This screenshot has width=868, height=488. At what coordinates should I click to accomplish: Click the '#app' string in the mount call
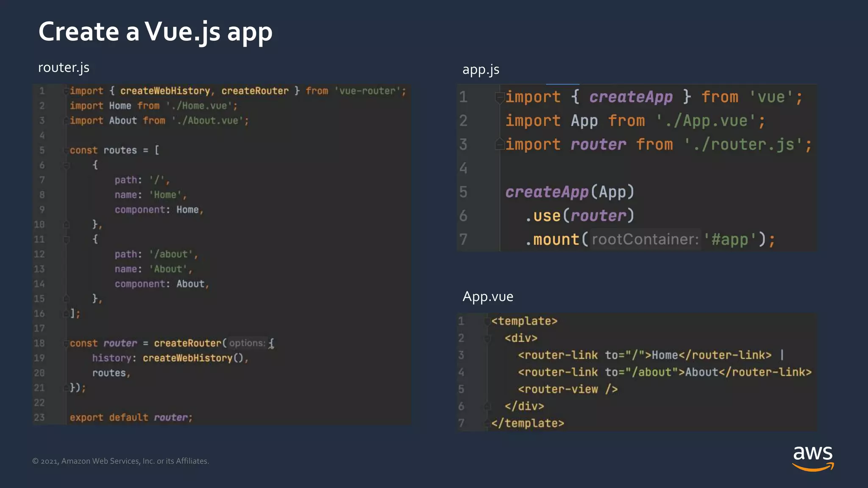coord(729,240)
